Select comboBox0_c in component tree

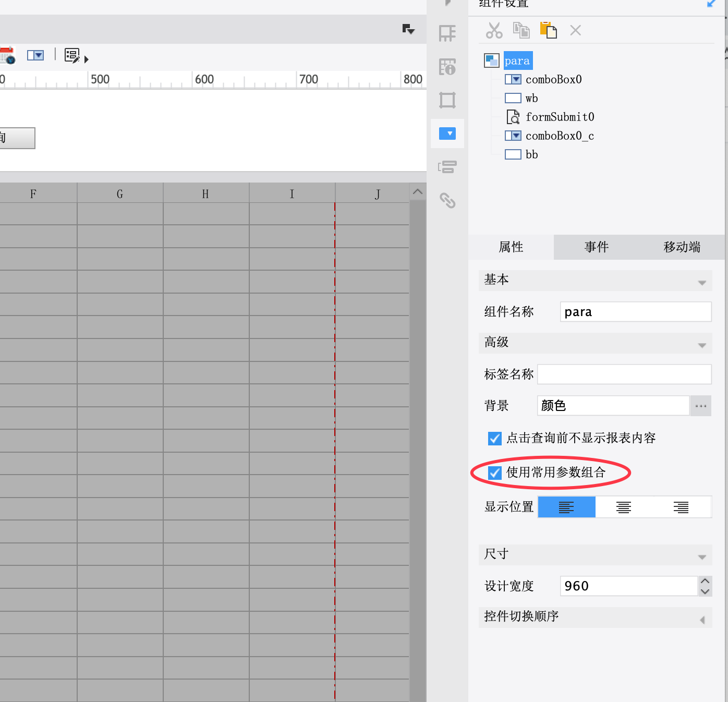coord(560,136)
